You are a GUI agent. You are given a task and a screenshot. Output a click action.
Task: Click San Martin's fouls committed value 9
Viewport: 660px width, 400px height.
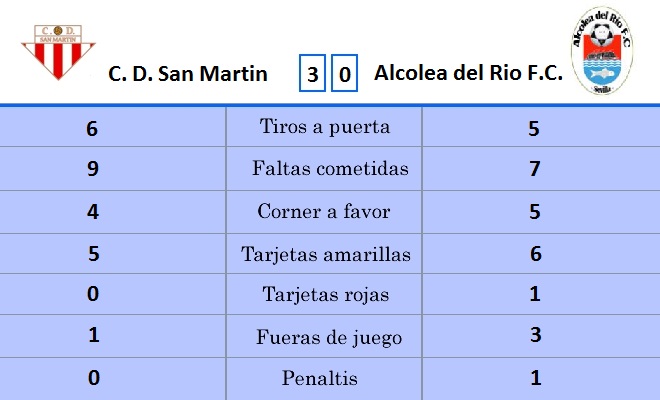pyautogui.click(x=94, y=169)
